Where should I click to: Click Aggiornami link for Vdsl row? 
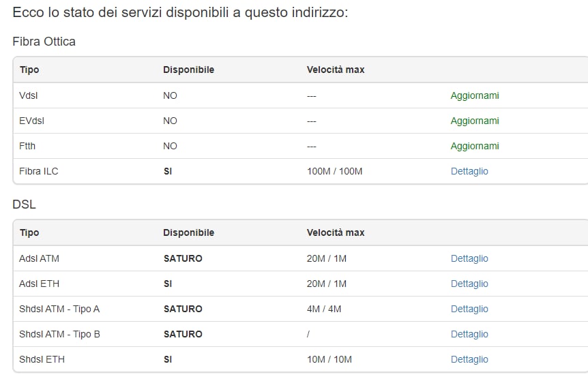475,95
